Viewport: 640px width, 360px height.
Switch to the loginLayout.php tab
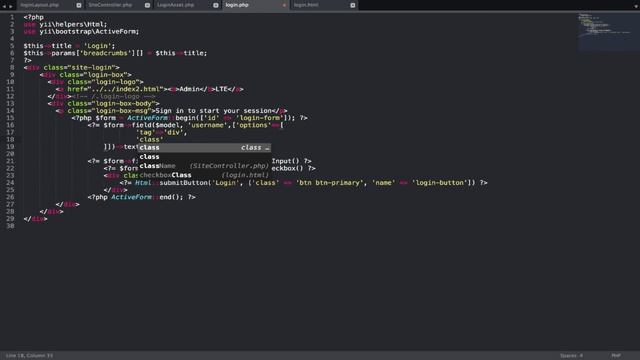(x=40, y=5)
